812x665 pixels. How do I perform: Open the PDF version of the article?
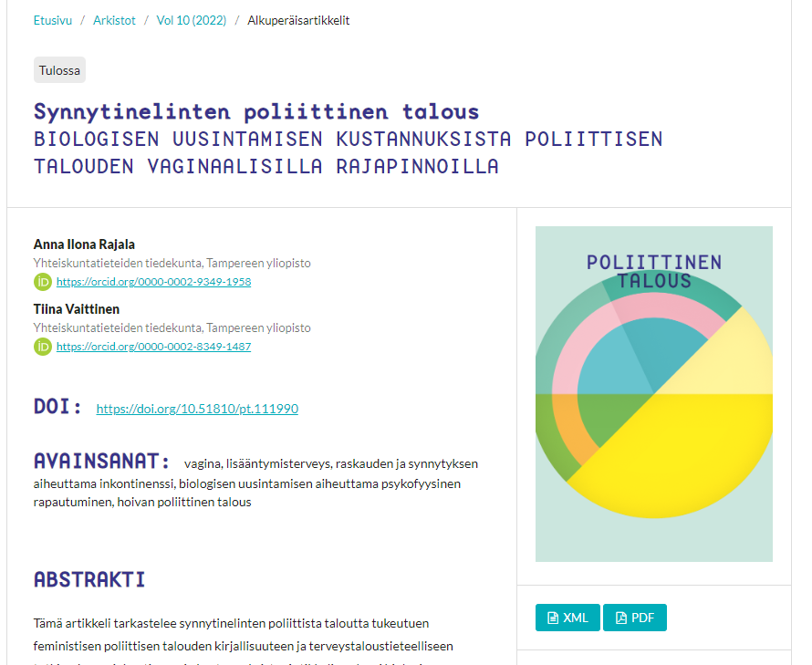coord(635,618)
